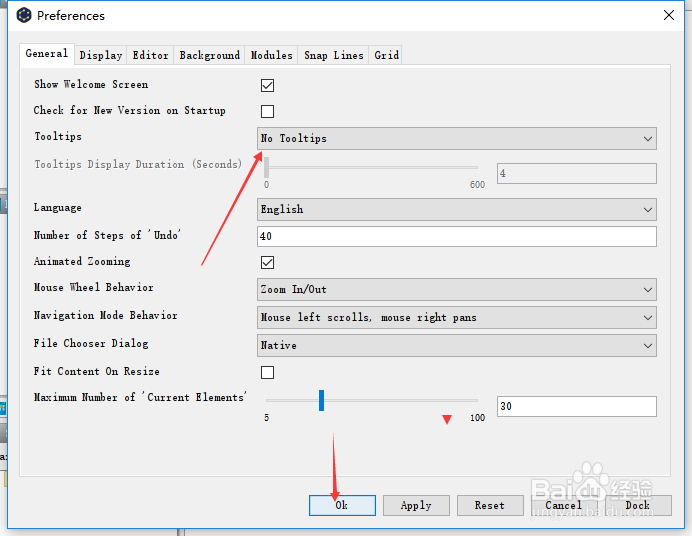Enable Fit Content On Resize checkbox
Screen dimensions: 692x536
[x=267, y=372]
